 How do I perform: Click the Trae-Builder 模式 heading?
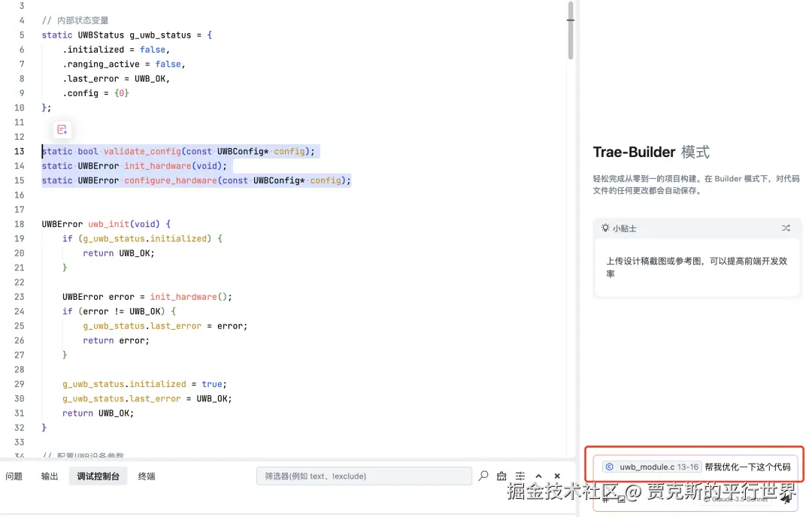(x=651, y=152)
